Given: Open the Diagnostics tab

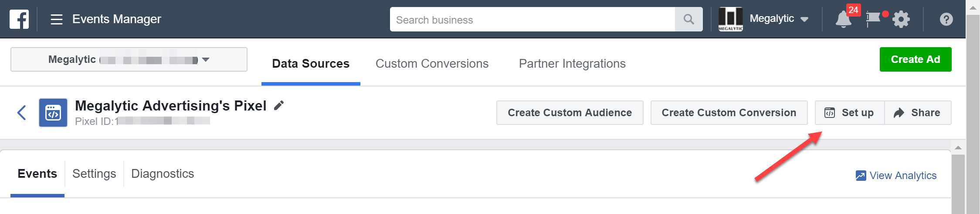Looking at the screenshot, I should 163,174.
